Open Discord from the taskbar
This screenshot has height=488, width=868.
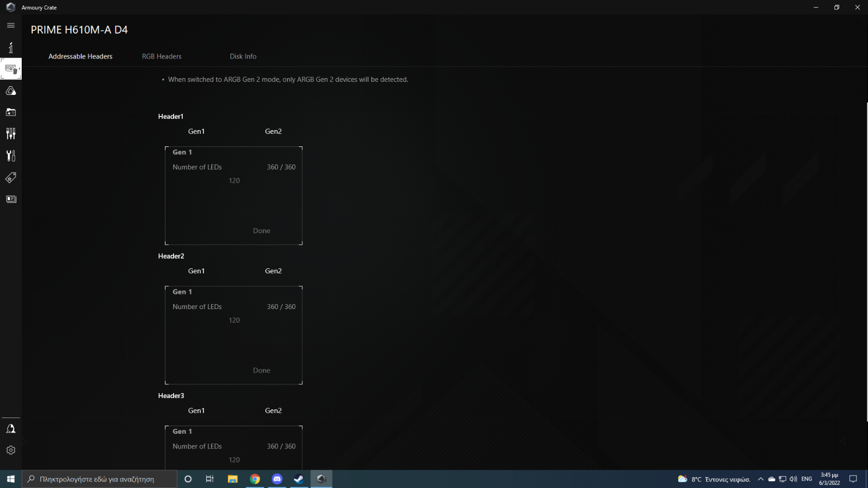click(277, 479)
